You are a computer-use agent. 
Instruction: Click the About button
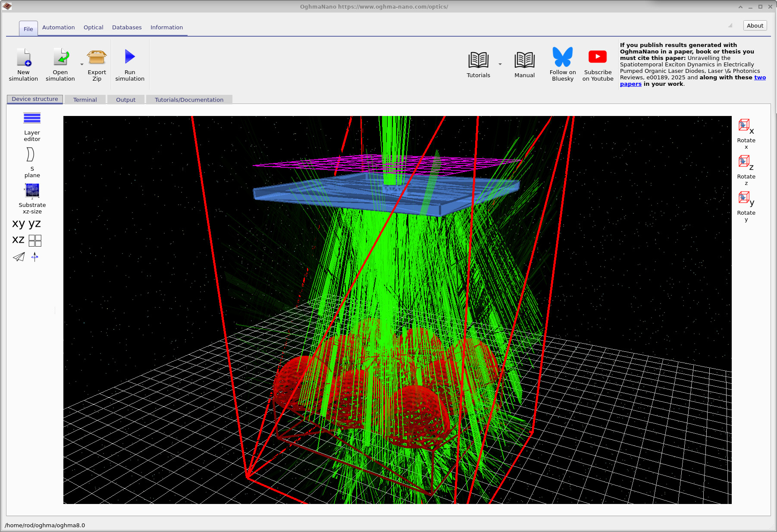click(x=755, y=25)
